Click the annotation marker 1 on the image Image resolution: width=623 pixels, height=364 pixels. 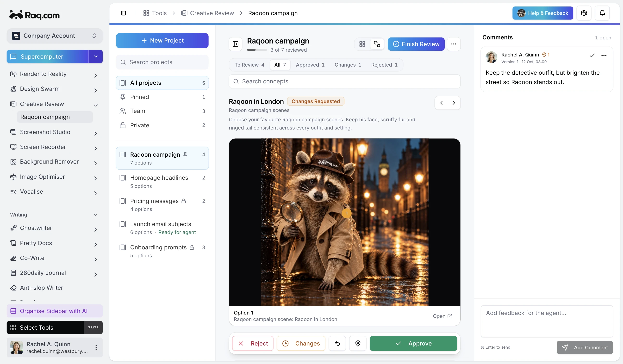[x=347, y=213]
